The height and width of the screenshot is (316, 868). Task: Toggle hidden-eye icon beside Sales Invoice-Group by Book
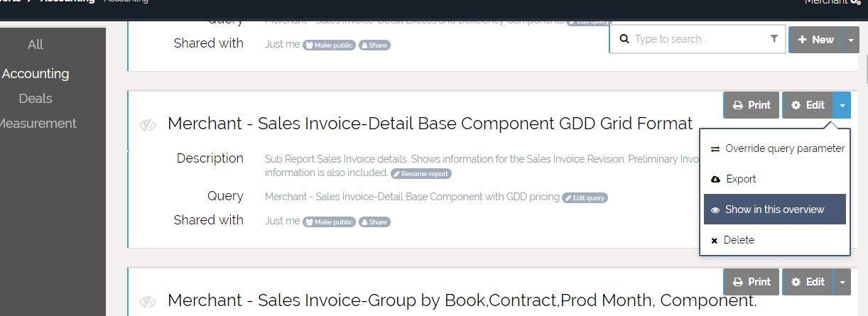coord(148,302)
